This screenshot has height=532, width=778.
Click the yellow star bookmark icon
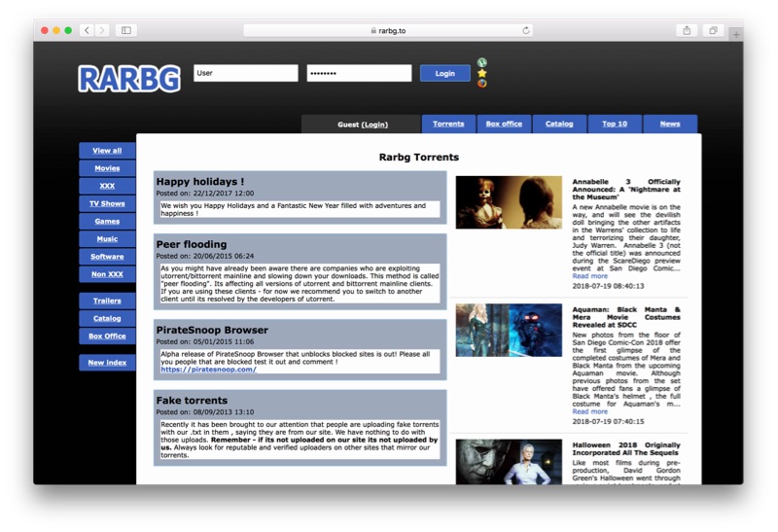click(x=482, y=73)
